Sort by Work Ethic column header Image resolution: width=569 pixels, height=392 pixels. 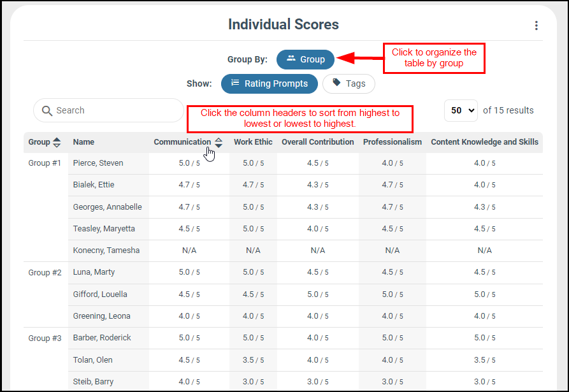tap(253, 142)
